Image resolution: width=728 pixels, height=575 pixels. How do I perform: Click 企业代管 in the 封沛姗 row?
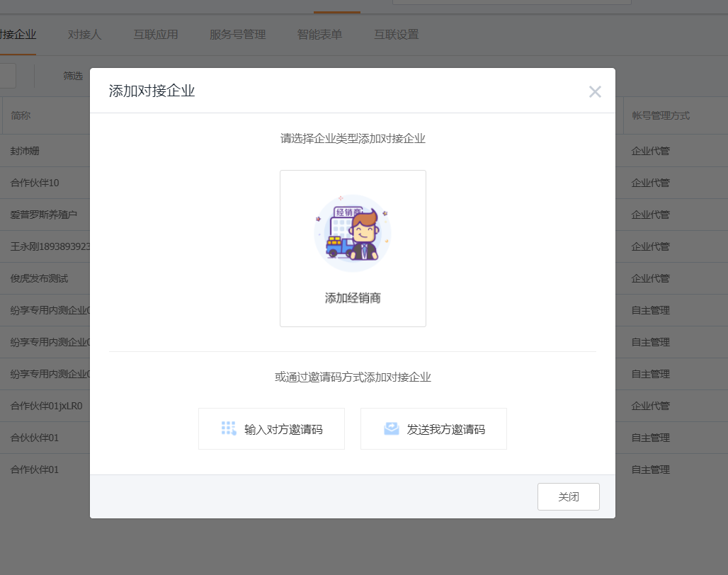[651, 151]
